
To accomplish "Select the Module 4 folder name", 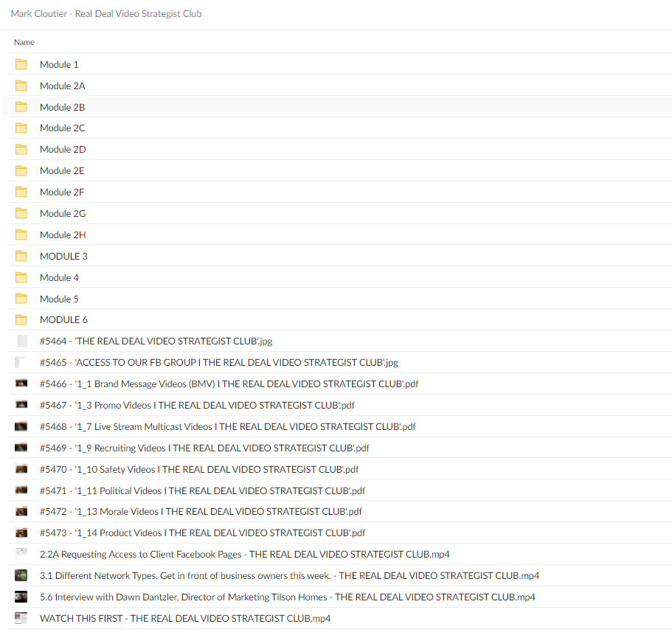I will tap(59, 277).
